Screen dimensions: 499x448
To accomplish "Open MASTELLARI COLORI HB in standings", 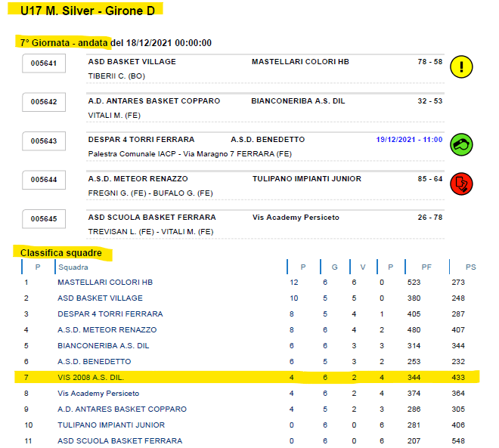I will [x=105, y=283].
